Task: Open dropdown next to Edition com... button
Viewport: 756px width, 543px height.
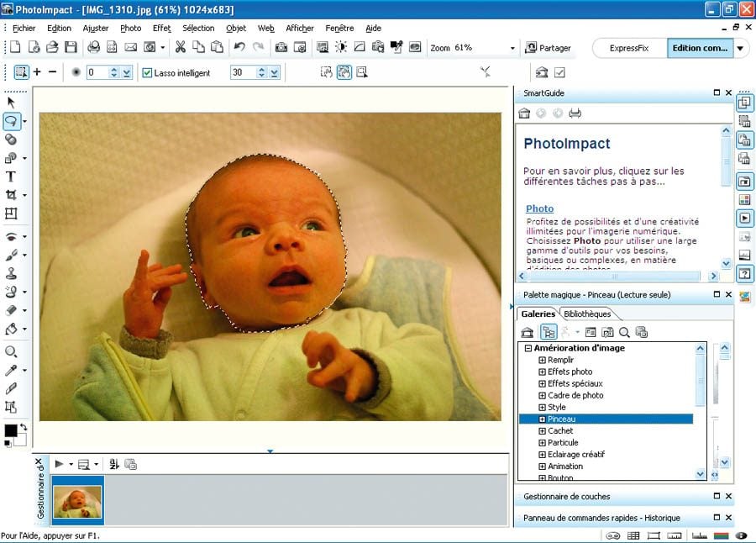Action: tap(740, 48)
